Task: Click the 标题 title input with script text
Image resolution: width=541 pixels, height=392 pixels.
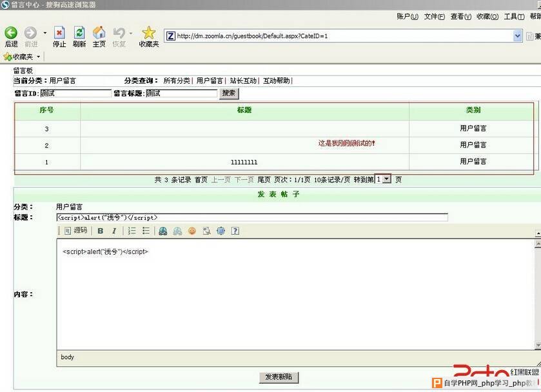Action: point(252,217)
